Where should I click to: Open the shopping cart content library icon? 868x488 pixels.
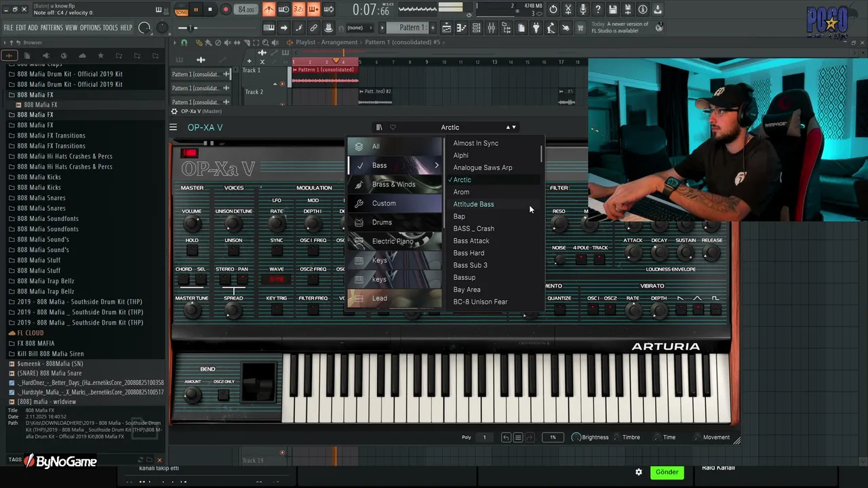[x=581, y=28]
